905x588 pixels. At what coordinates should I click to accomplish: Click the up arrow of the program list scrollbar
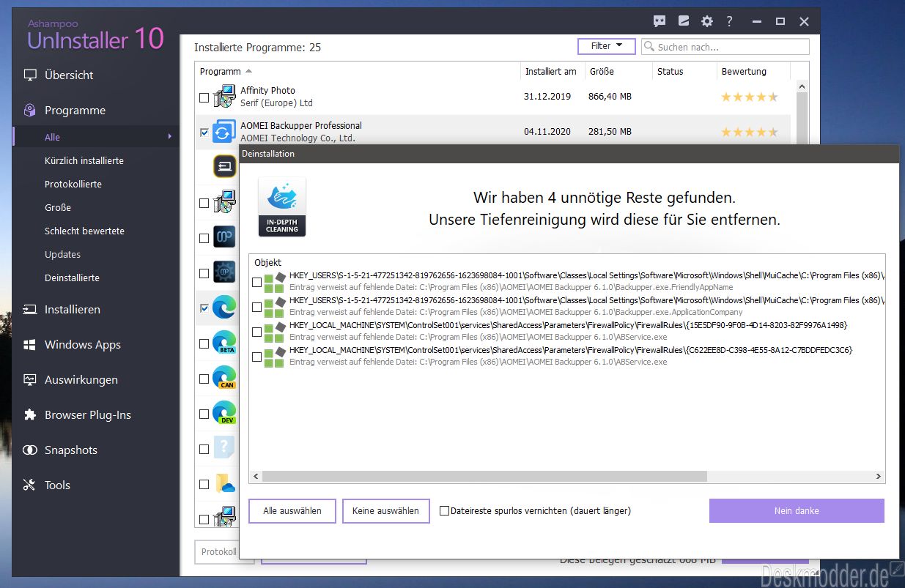(x=802, y=86)
